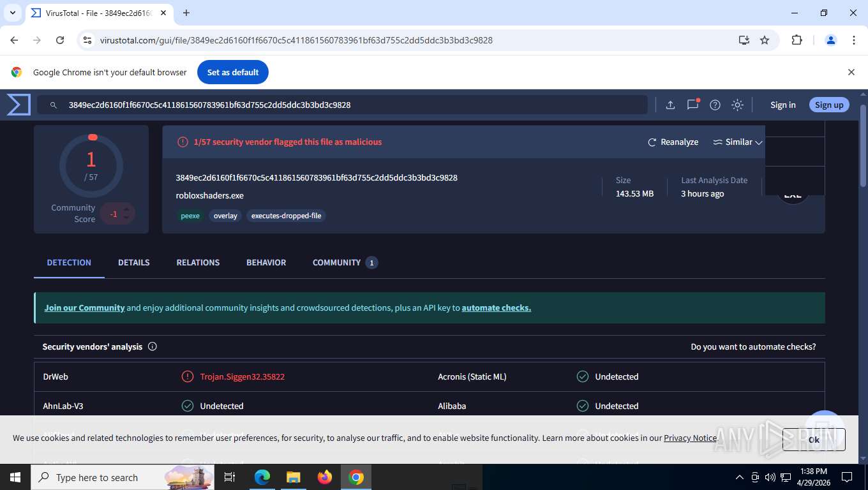Open the Chrome three-dot menu

[854, 40]
